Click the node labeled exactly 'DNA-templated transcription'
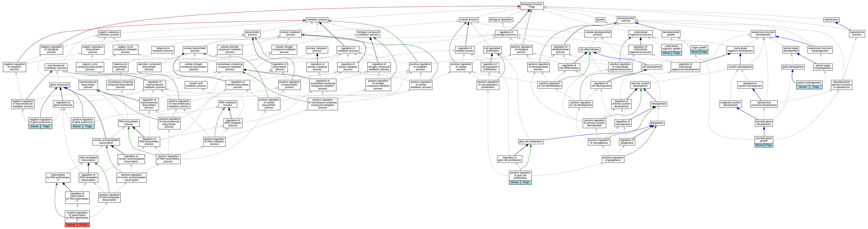 (x=88, y=159)
